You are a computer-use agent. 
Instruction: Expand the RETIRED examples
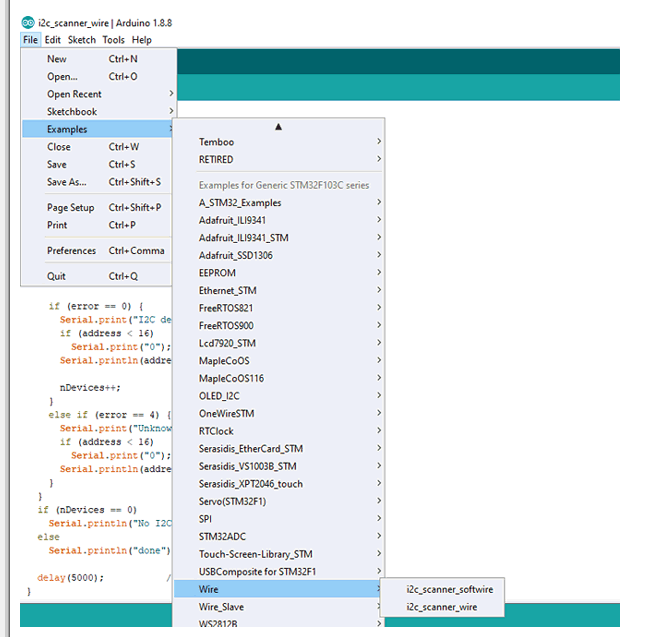click(x=278, y=159)
